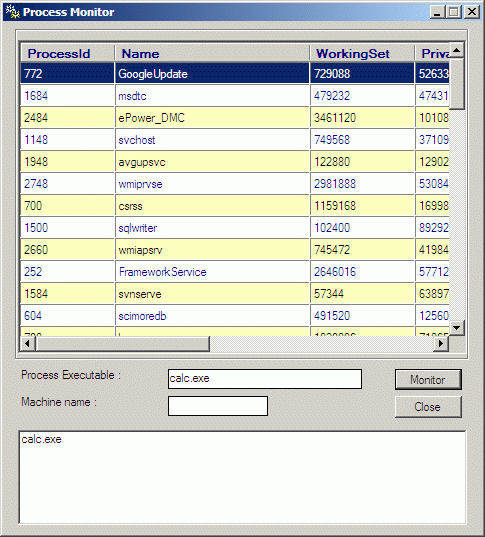Select the sqlwriter name cell
The height and width of the screenshot is (537, 485).
(x=212, y=227)
